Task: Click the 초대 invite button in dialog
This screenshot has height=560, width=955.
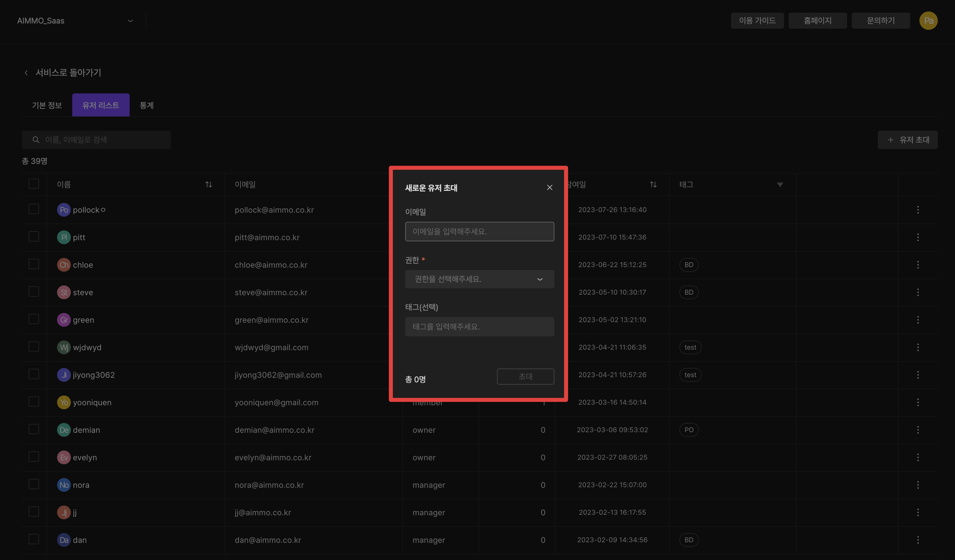Action: click(x=525, y=376)
